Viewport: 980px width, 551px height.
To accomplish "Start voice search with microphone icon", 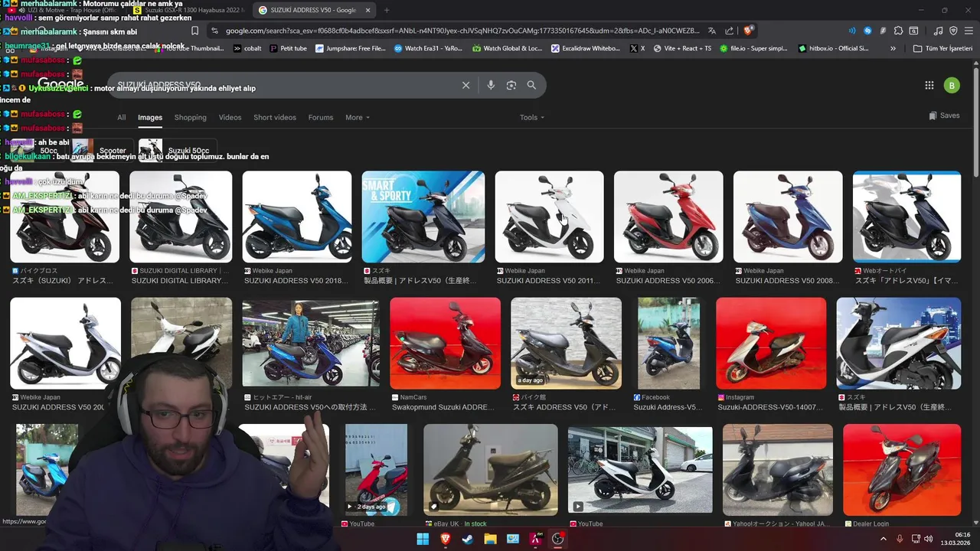I will pyautogui.click(x=491, y=85).
